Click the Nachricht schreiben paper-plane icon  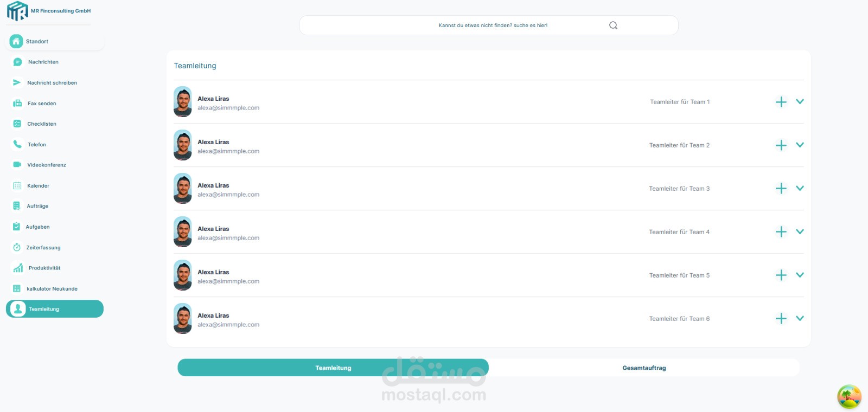(x=17, y=82)
